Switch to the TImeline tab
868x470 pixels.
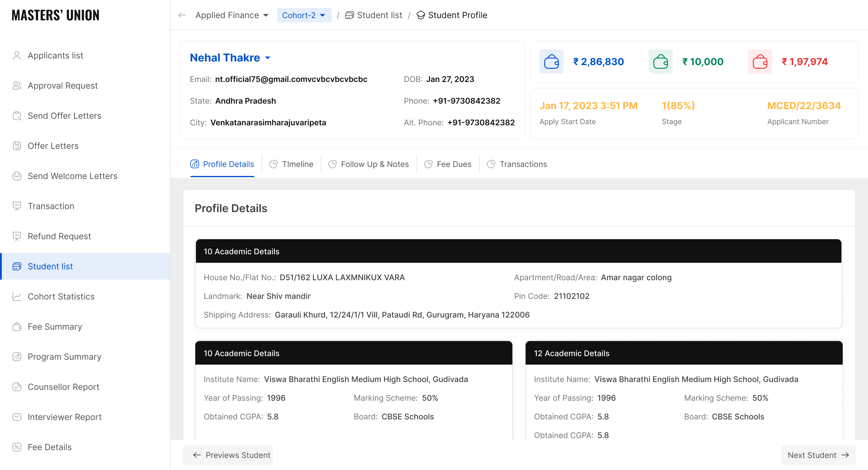[x=291, y=164]
